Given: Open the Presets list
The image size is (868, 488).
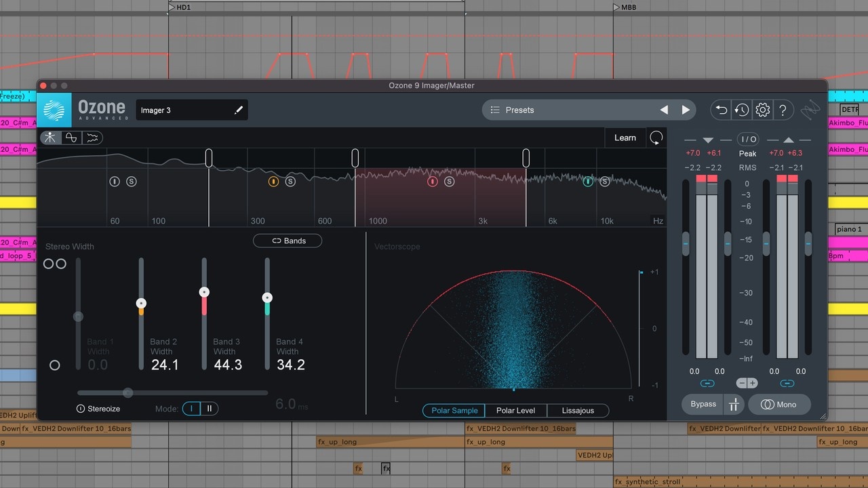Looking at the screenshot, I should click(519, 110).
